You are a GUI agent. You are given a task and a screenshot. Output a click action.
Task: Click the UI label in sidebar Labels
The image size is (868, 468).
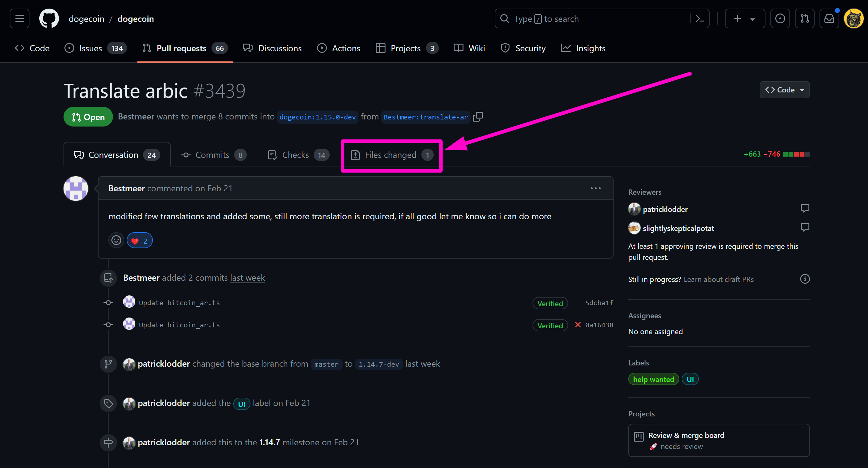(x=690, y=379)
